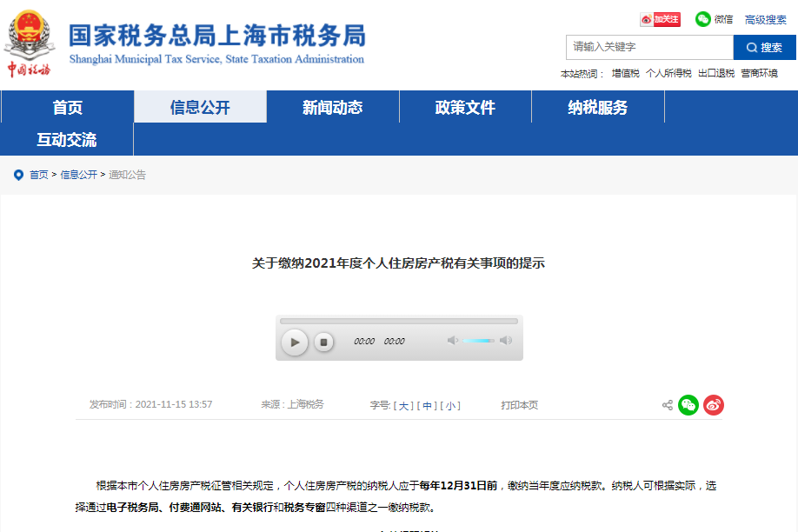
Task: Click the 发布时间 2021-11-15 13:57 text
Action: (150, 405)
